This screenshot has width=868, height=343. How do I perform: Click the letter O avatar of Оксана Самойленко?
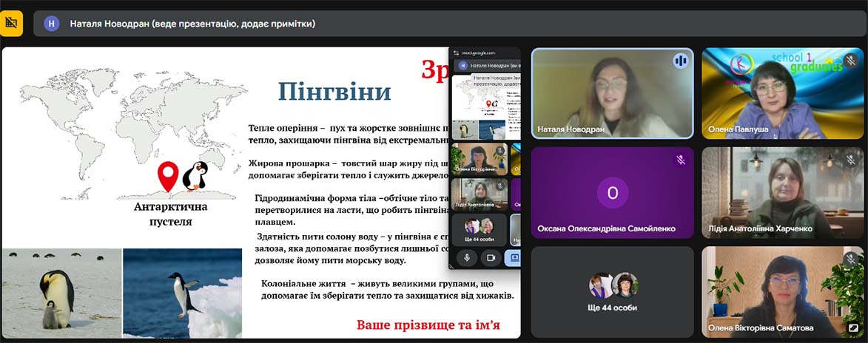coord(612,193)
